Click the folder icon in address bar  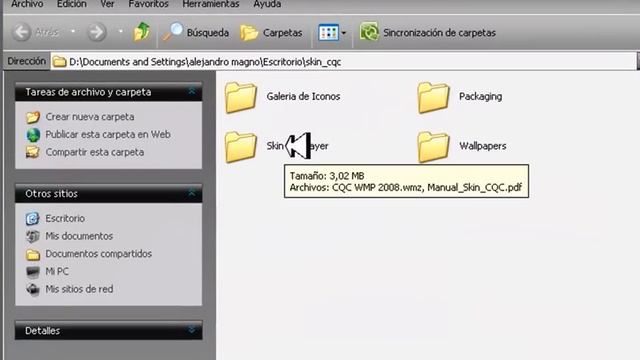click(60, 62)
